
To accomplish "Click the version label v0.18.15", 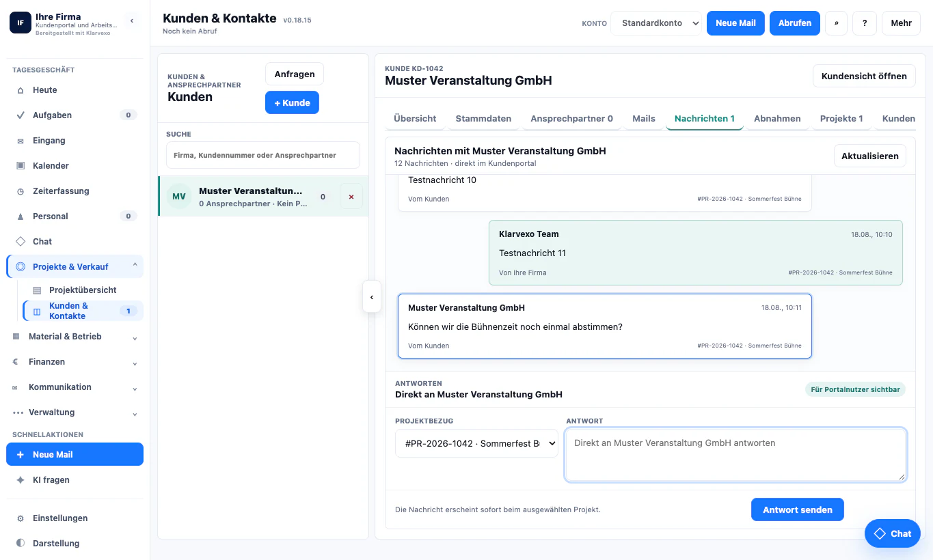I will (x=297, y=20).
